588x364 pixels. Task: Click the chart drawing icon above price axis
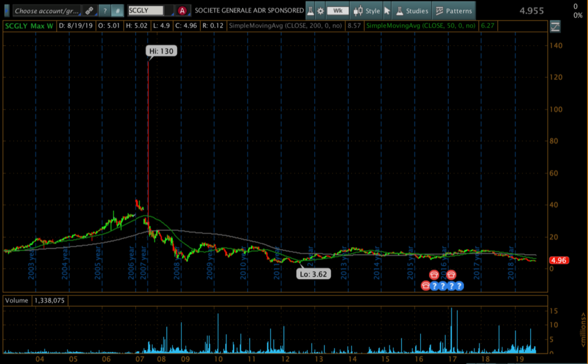pyautogui.click(x=555, y=26)
